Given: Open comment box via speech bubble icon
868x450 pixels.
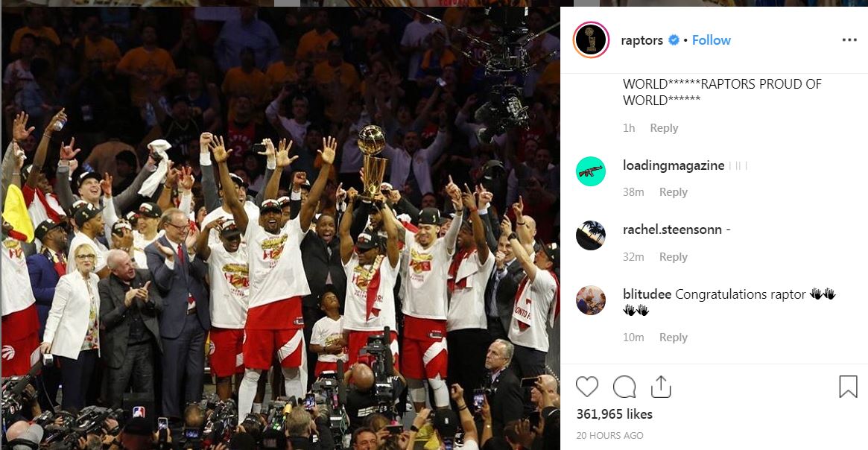Looking at the screenshot, I should (x=624, y=387).
